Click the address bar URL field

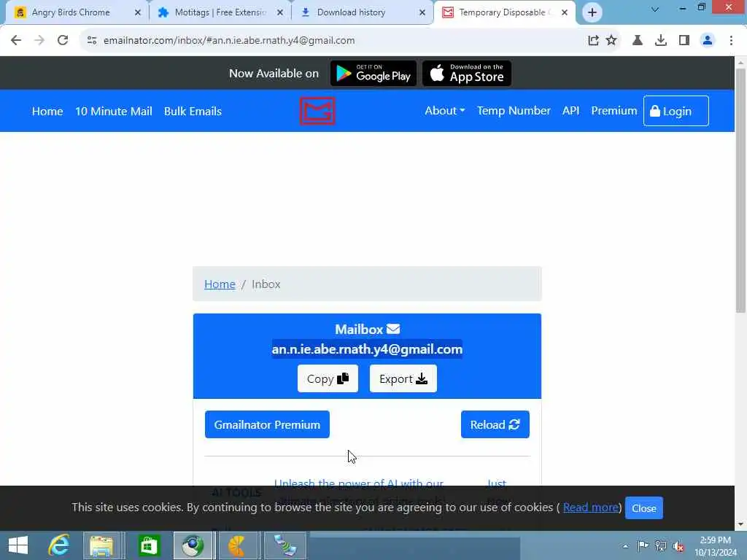click(x=333, y=41)
